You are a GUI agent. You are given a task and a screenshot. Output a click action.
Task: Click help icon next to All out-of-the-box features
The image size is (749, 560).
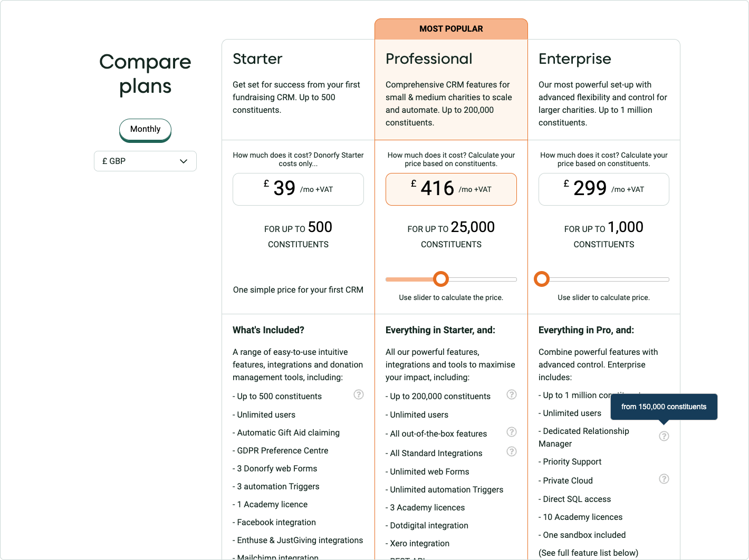512,432
